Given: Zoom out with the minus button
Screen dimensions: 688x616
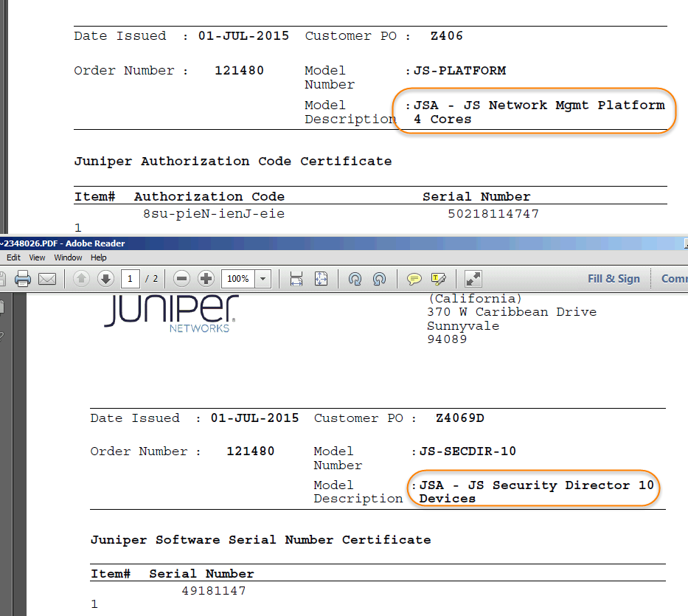Looking at the screenshot, I should tap(181, 279).
